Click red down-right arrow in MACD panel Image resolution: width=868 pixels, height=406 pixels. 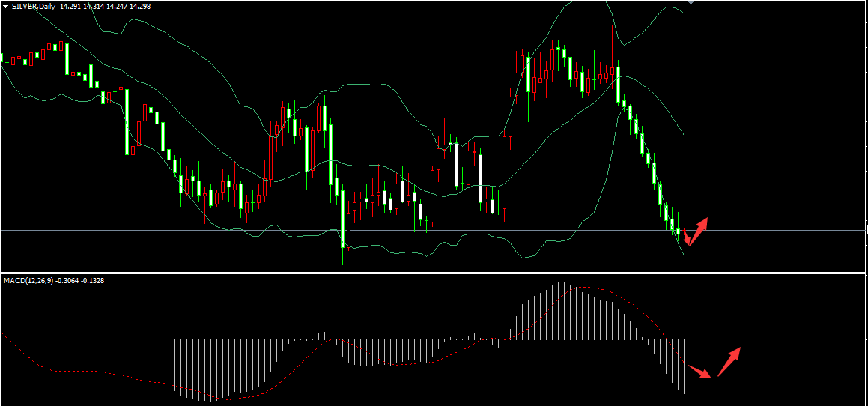[699, 372]
